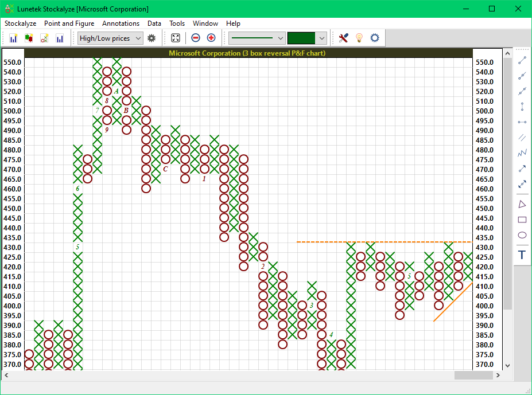Select the ray line drawing tool
Viewport: 532px width, 395px height.
(x=522, y=76)
